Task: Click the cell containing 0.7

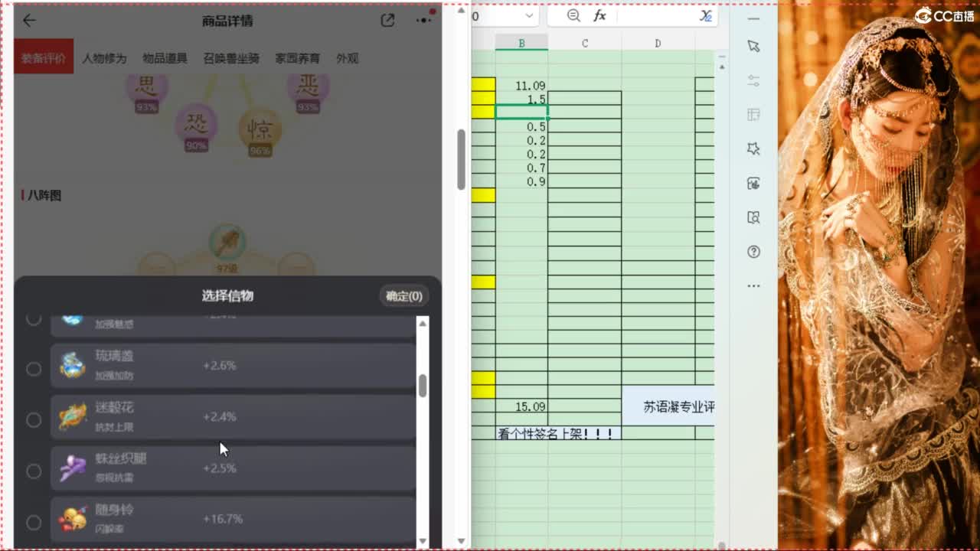Action: point(521,168)
